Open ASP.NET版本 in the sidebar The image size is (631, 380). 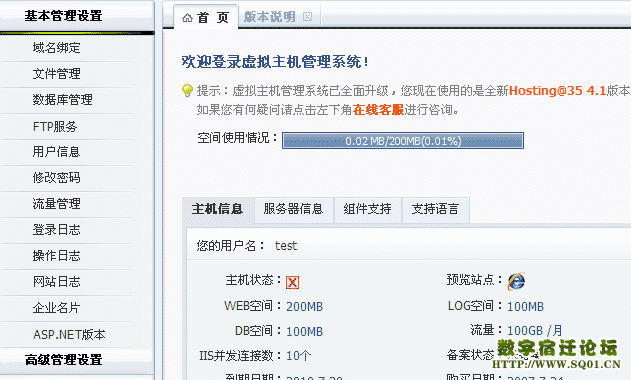[69, 335]
